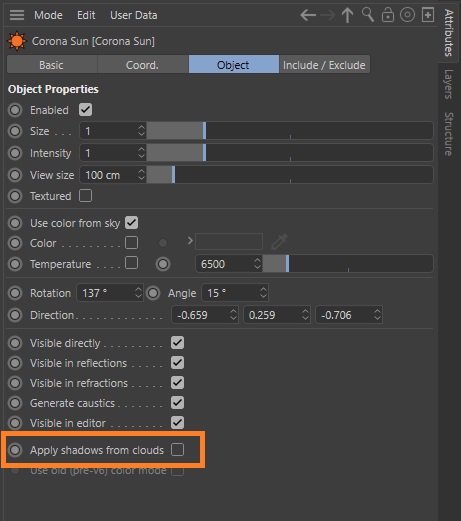The width and height of the screenshot is (461, 521).
Task: Click the Temperature 6500 stepper arrows
Action: (257, 264)
